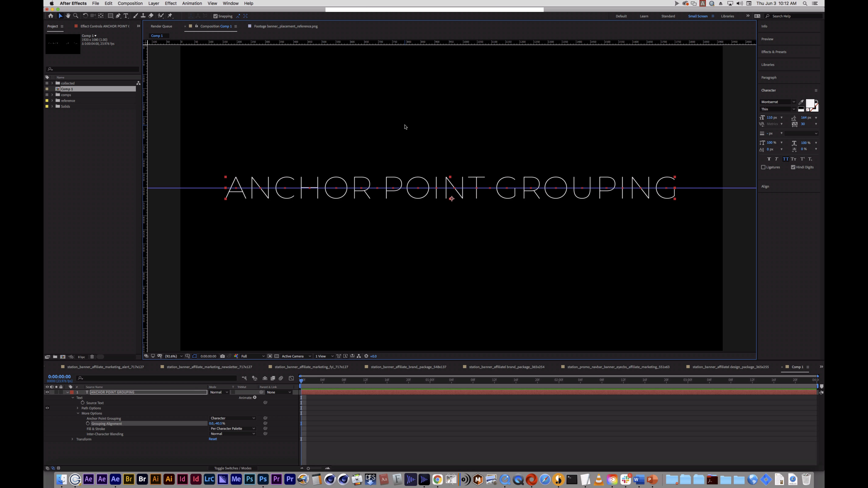This screenshot has height=488, width=868.
Task: Toggle the Snapping checkbox
Action: [216, 16]
